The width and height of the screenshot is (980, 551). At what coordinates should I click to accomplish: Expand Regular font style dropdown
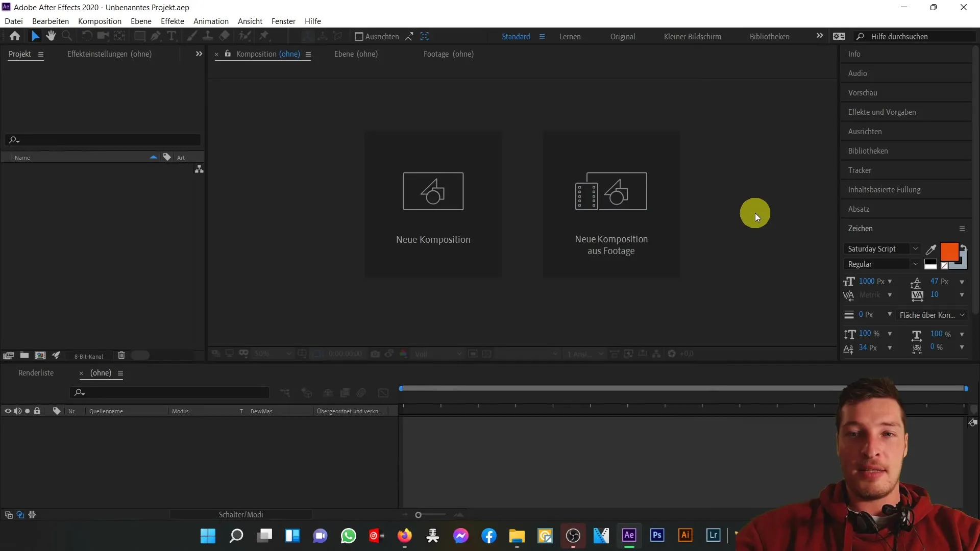coord(915,264)
